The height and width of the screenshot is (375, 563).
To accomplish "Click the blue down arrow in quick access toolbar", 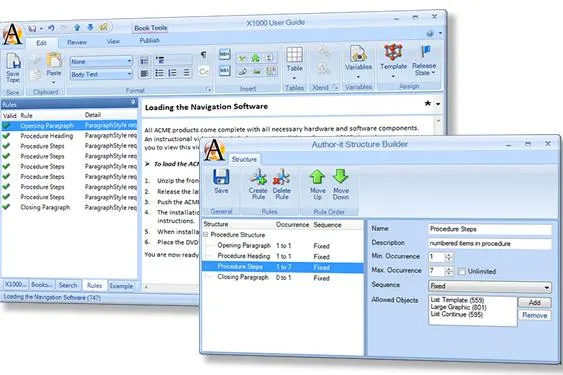I will click(x=90, y=27).
